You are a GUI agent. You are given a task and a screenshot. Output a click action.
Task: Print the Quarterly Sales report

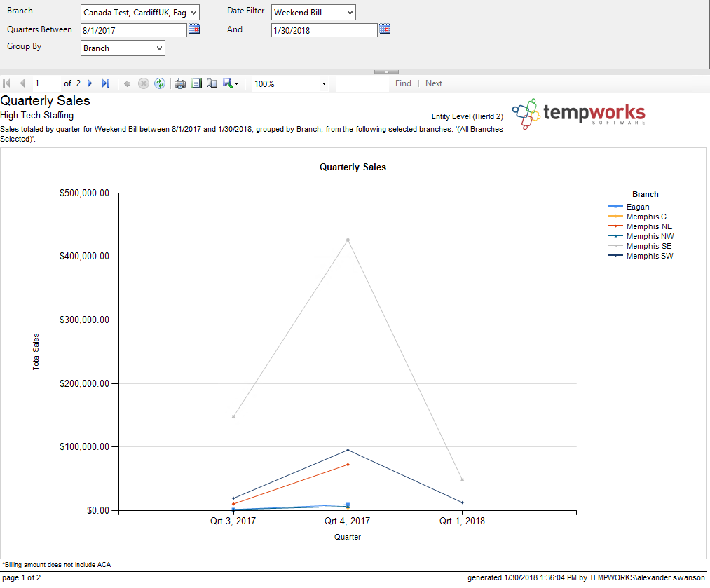(180, 83)
